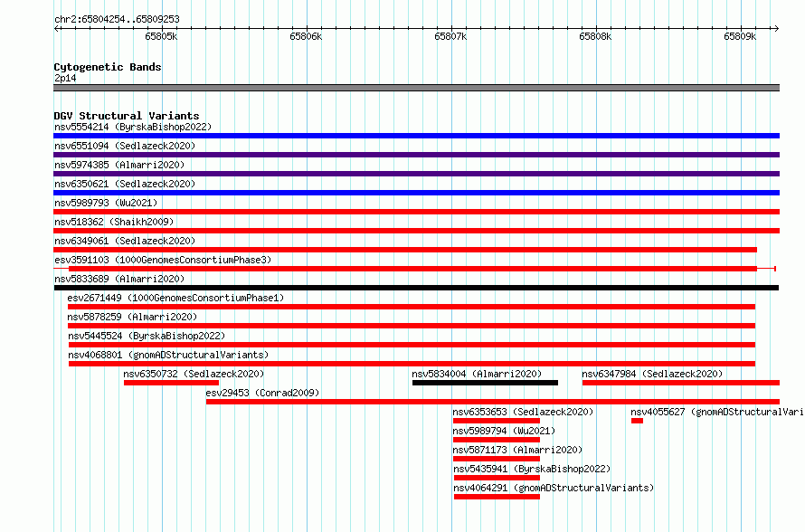The image size is (805, 532).
Task: Click the short red bar under nsv6350732
Action: [172, 383]
